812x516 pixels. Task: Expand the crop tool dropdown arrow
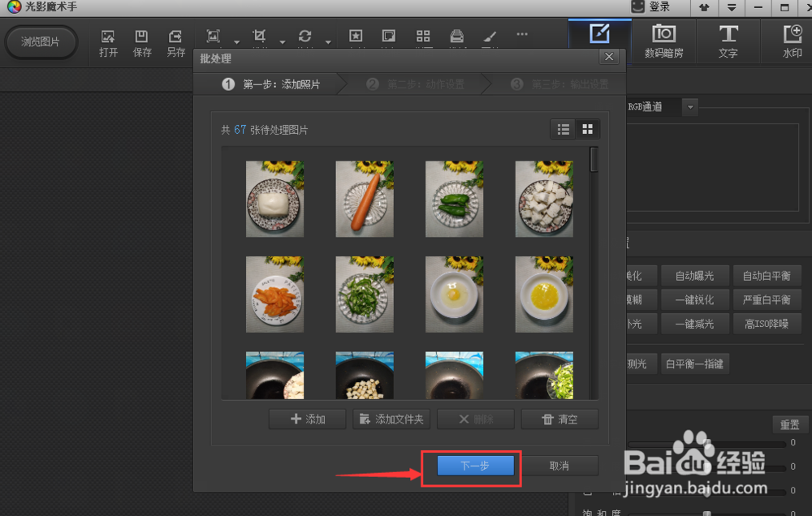tap(283, 41)
